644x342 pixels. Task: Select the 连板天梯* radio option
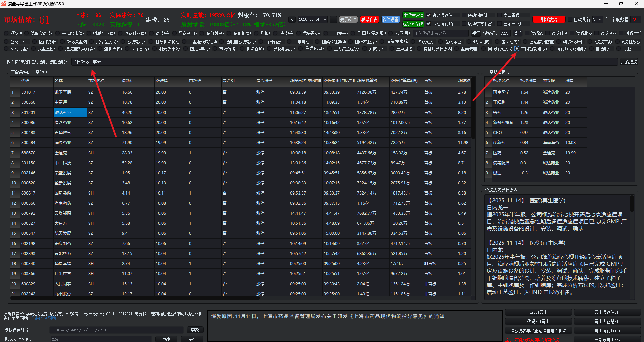(100, 49)
